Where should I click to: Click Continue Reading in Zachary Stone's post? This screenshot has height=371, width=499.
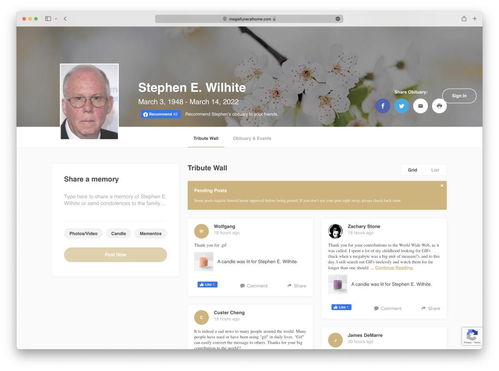(394, 268)
